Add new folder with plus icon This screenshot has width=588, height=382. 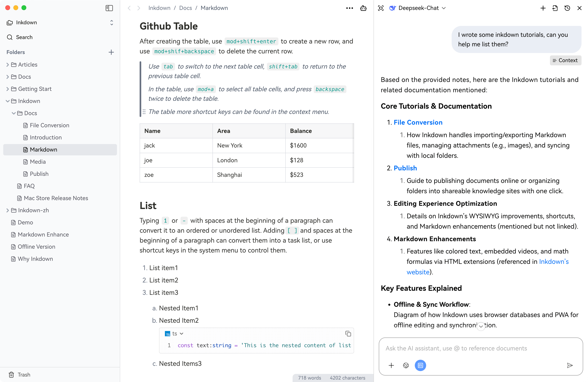pyautogui.click(x=111, y=52)
